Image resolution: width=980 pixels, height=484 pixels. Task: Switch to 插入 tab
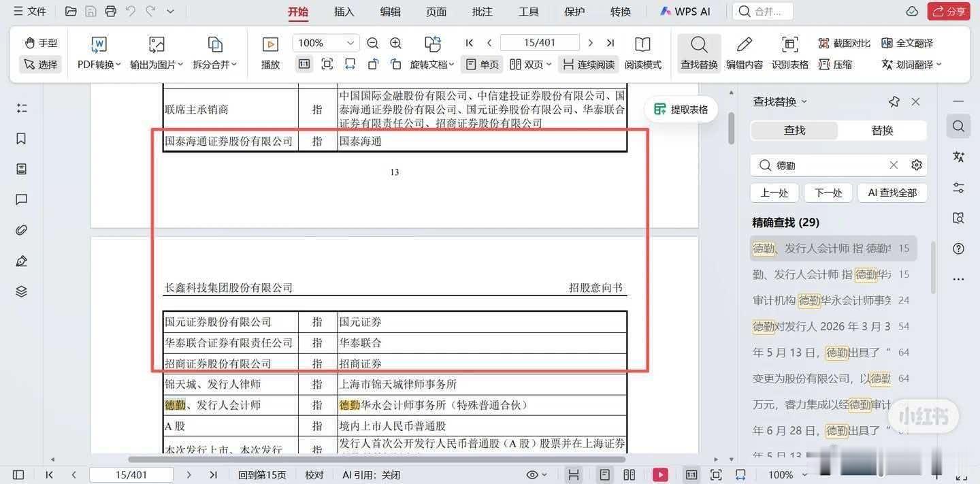point(344,12)
